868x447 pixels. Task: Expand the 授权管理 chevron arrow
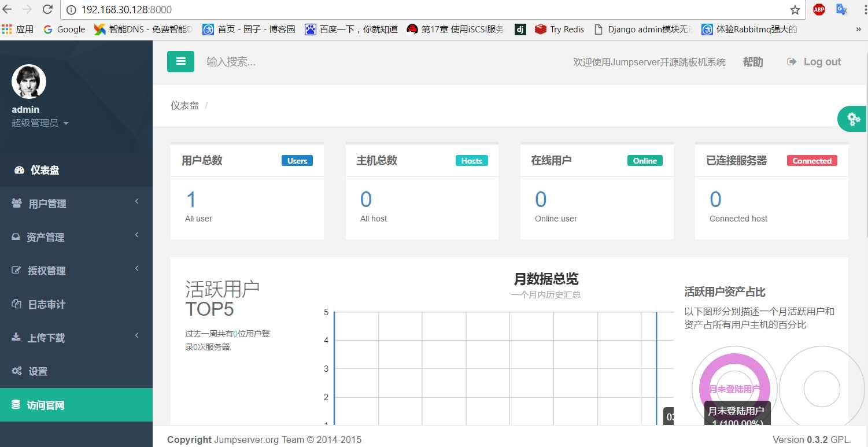(137, 269)
